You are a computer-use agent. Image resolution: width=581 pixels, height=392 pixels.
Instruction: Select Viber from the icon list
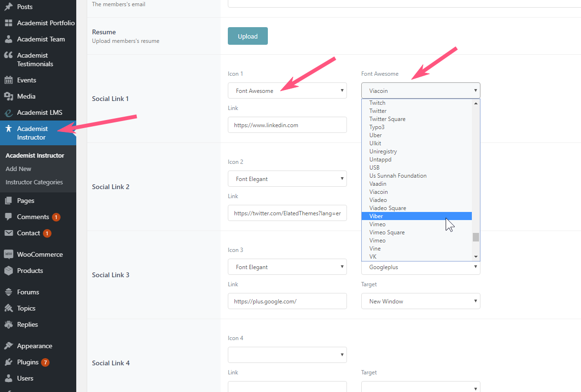click(x=417, y=216)
